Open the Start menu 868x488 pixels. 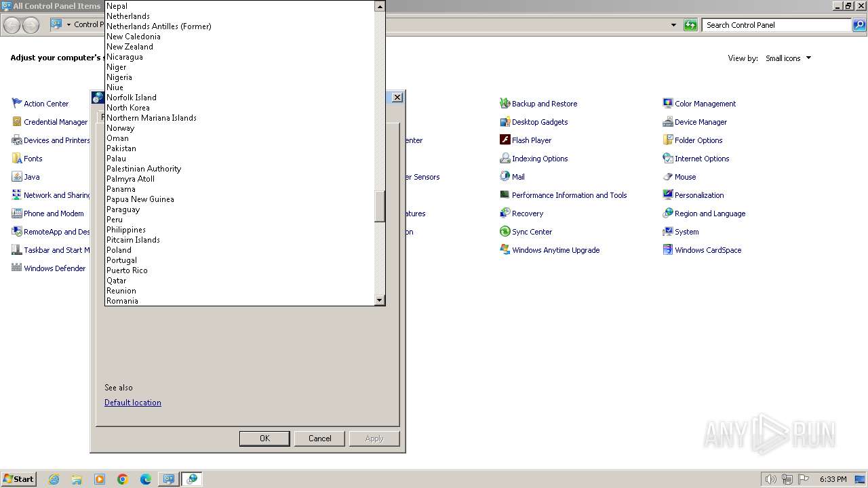click(x=19, y=479)
